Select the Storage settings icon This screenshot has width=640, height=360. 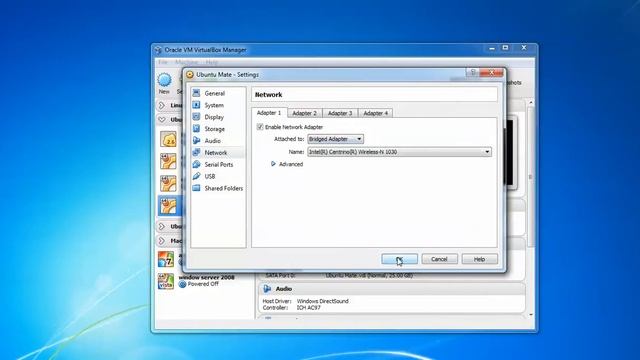tap(196, 129)
